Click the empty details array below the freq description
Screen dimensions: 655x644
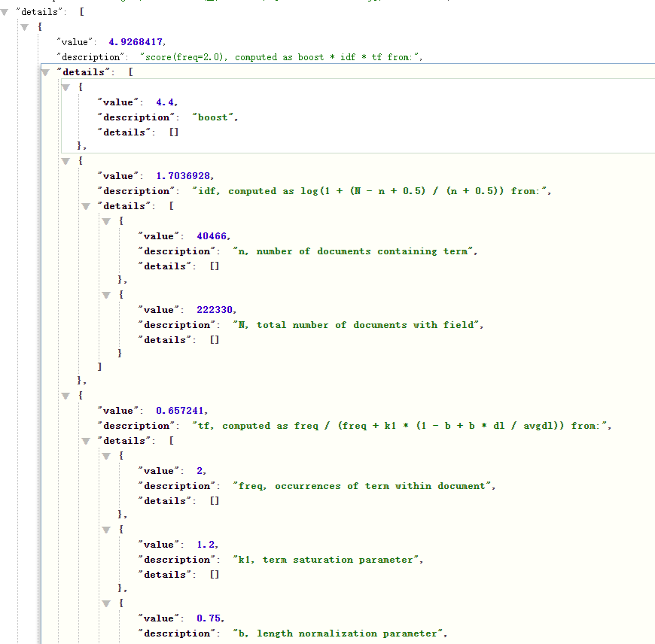[215, 501]
